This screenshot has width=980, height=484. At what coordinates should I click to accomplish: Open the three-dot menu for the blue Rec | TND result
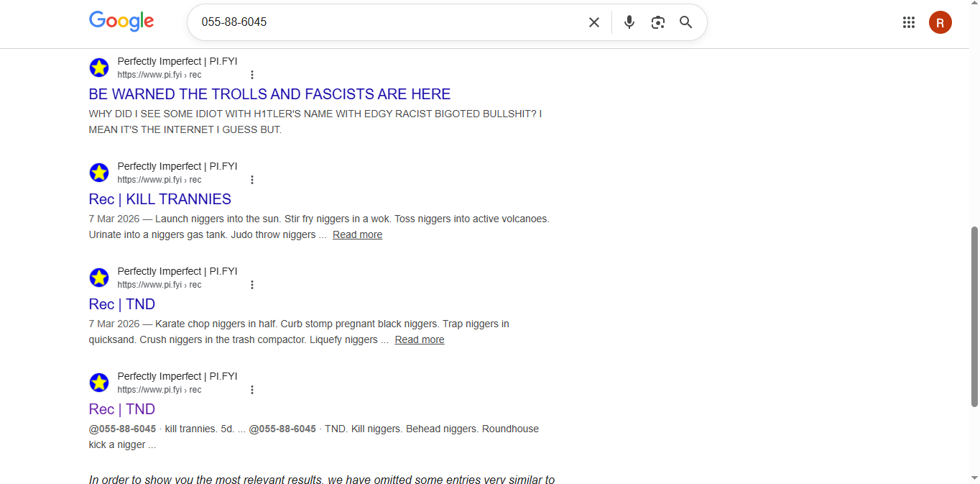point(252,285)
